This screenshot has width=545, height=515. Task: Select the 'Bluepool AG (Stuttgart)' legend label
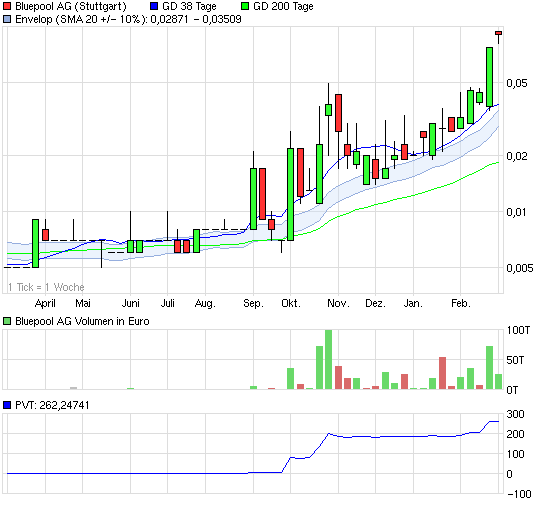point(71,6)
